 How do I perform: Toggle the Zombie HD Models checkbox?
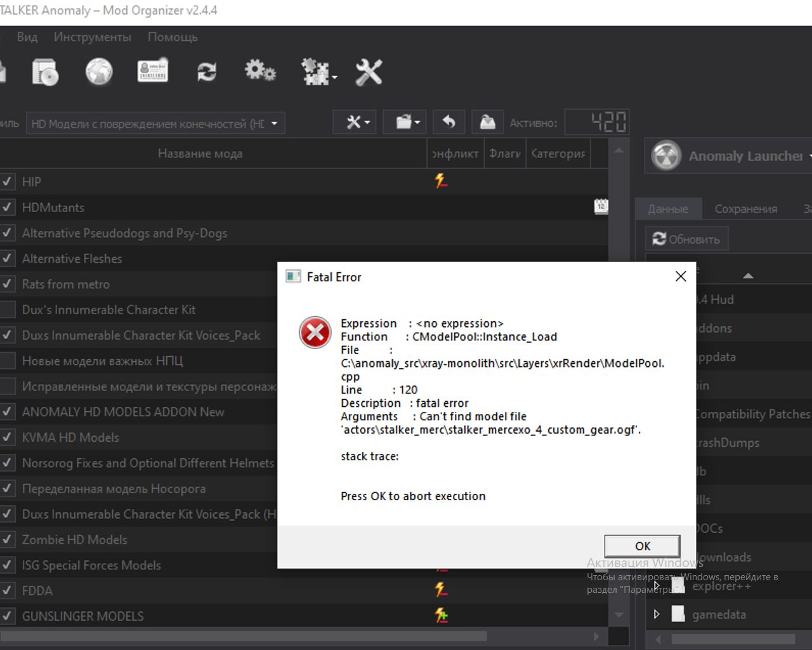click(x=8, y=540)
